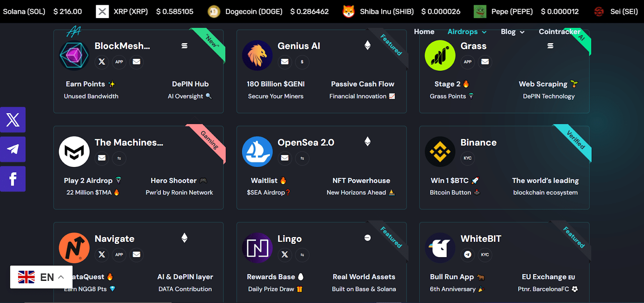Click the Genius AI email icon
644x303 pixels.
285,62
